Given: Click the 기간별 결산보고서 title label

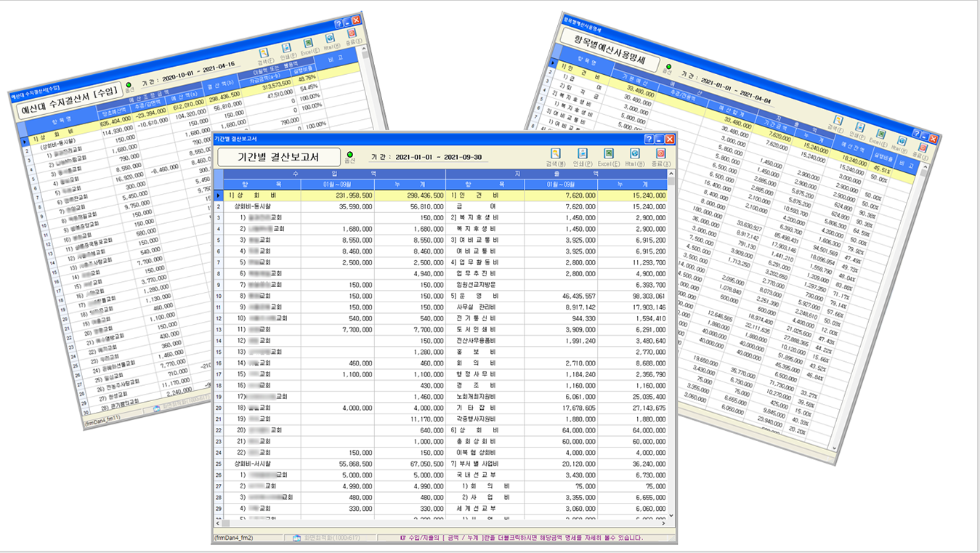Looking at the screenshot, I should point(279,157).
